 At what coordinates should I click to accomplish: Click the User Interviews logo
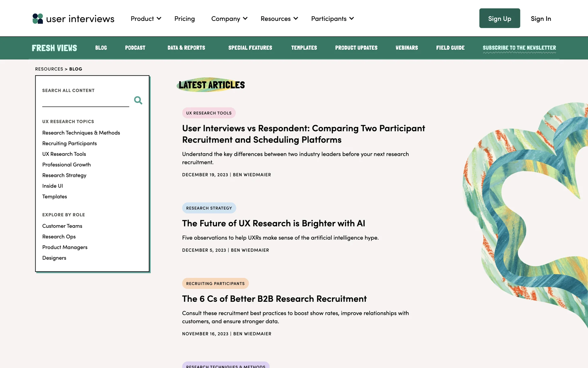[73, 19]
